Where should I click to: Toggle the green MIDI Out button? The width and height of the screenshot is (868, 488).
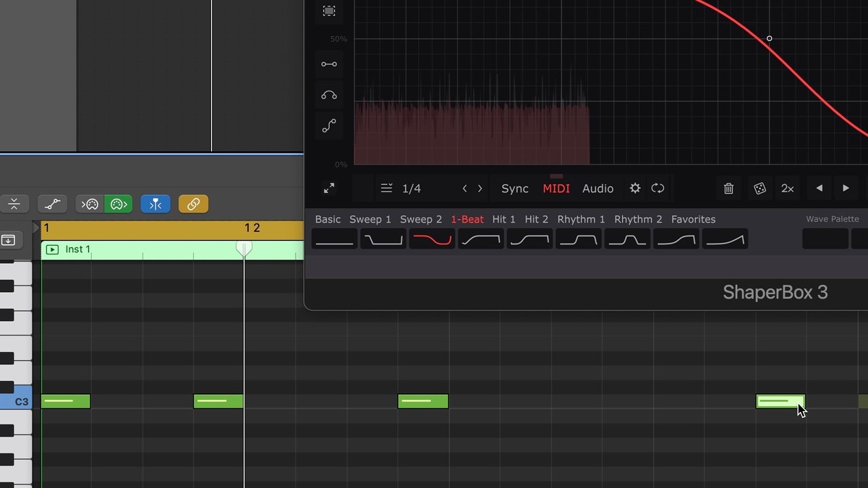tap(116, 205)
